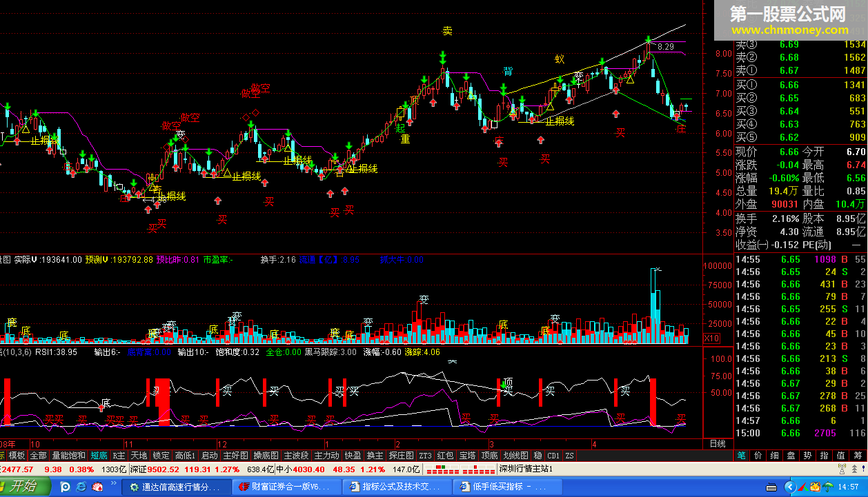This screenshot has width=868, height=497.
Task: Select the 全部 tab
Action: [38, 456]
